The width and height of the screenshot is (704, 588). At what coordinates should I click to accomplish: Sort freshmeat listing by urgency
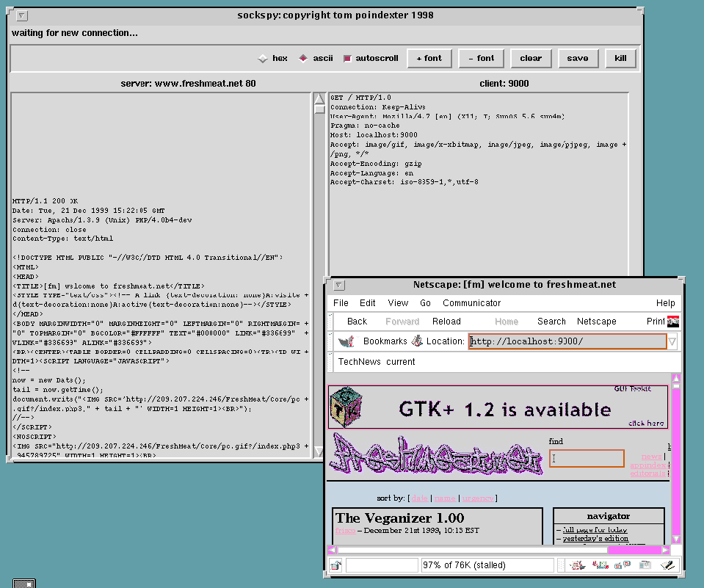click(x=478, y=498)
